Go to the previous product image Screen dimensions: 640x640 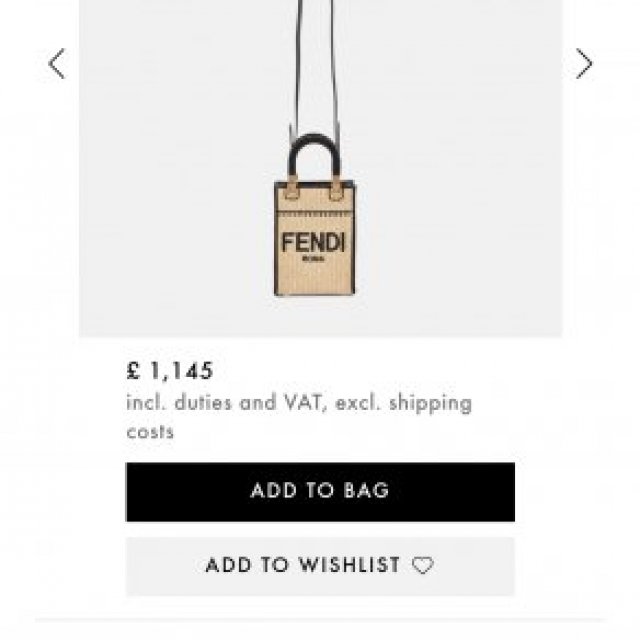tap(57, 64)
